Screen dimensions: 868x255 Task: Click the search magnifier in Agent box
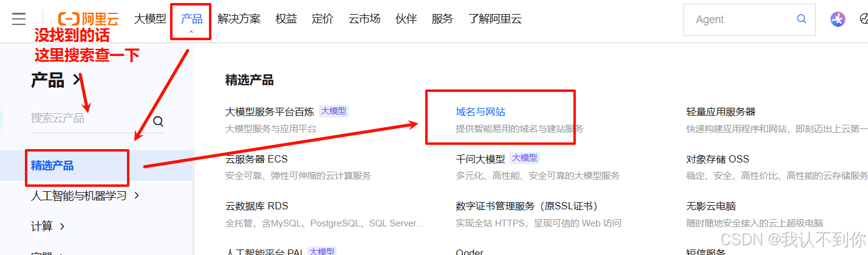click(x=801, y=19)
